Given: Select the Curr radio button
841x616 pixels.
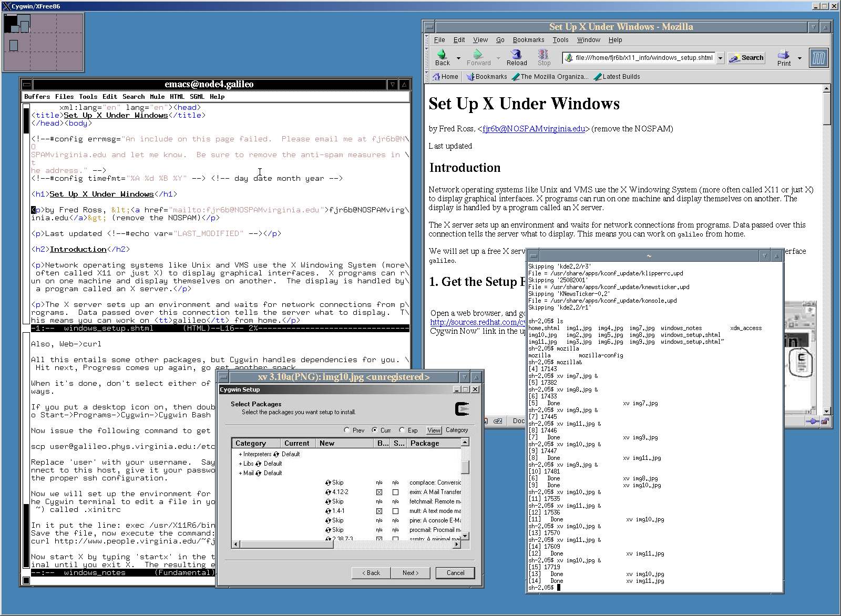Looking at the screenshot, I should coord(375,430).
